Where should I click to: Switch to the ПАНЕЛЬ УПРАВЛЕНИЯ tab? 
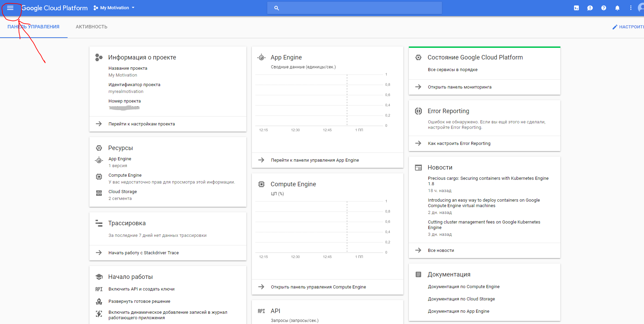33,27
